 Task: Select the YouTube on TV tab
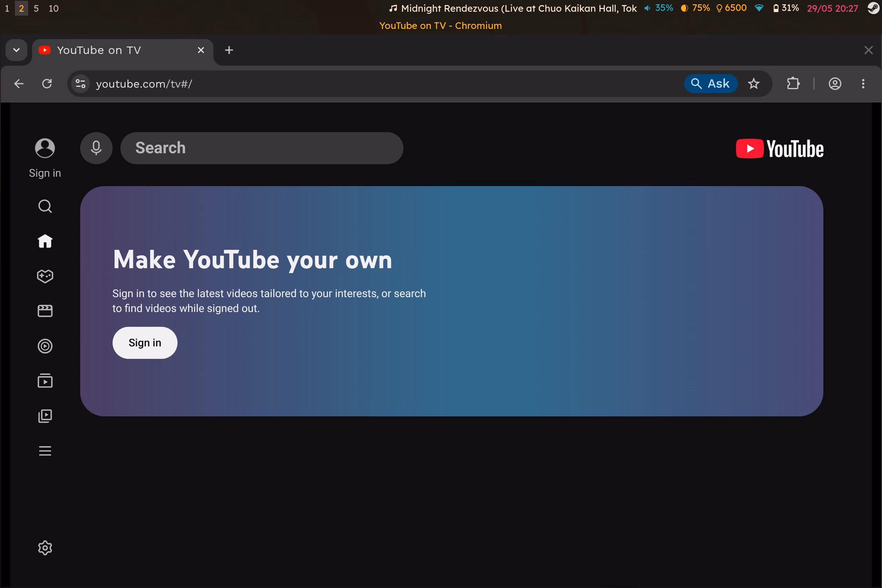[x=123, y=50]
